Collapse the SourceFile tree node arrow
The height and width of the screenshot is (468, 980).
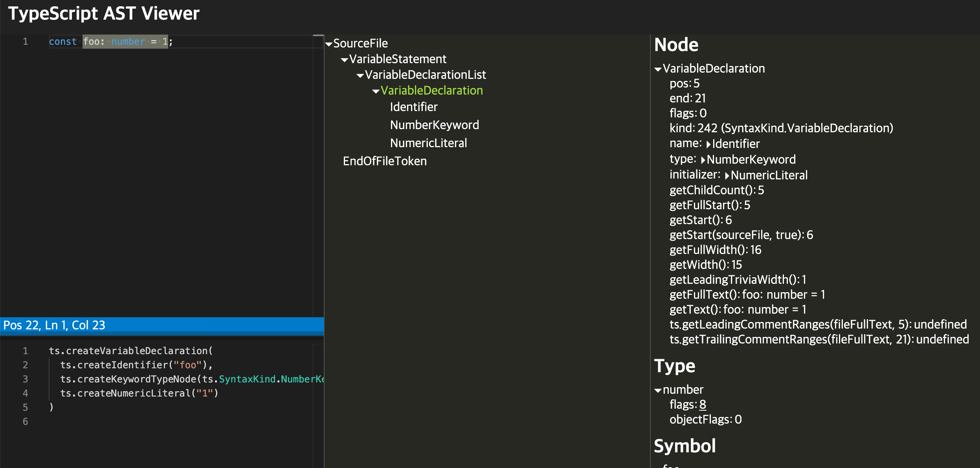point(329,44)
